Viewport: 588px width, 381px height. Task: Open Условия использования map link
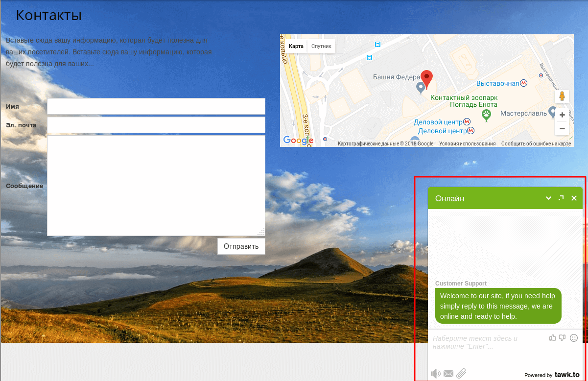468,143
